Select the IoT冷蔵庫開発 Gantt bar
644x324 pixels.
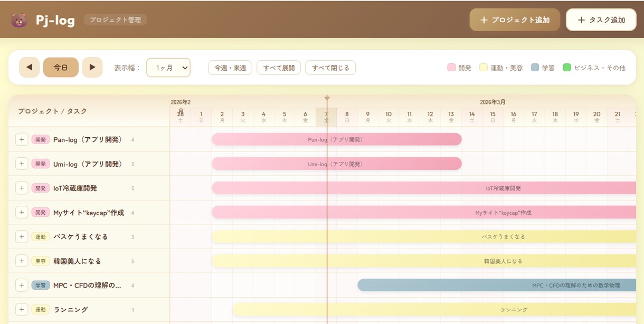[x=425, y=188]
